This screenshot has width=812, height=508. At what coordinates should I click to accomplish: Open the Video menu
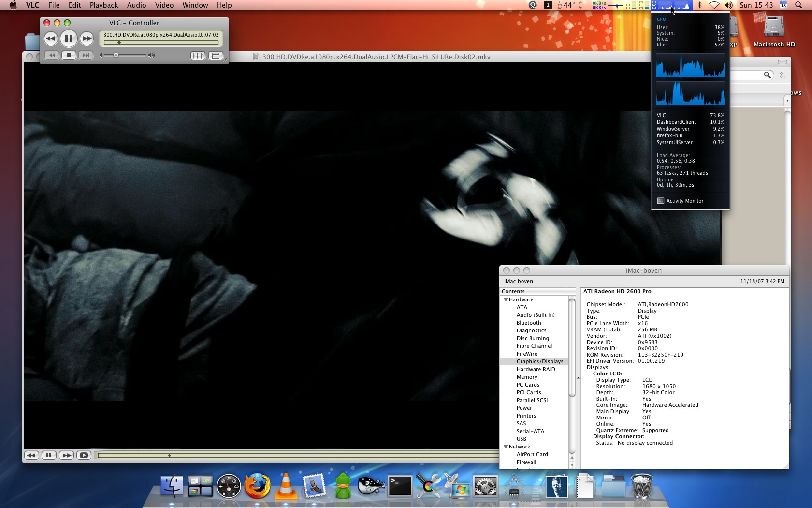click(164, 5)
